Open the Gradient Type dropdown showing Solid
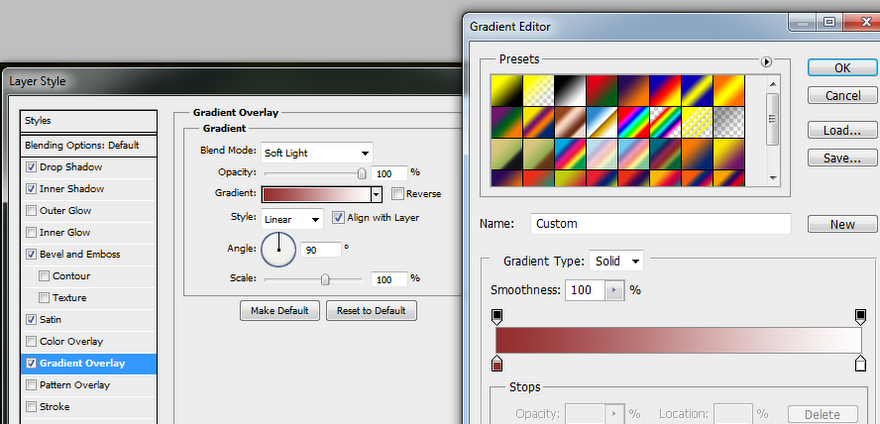Image resolution: width=880 pixels, height=424 pixels. (616, 261)
